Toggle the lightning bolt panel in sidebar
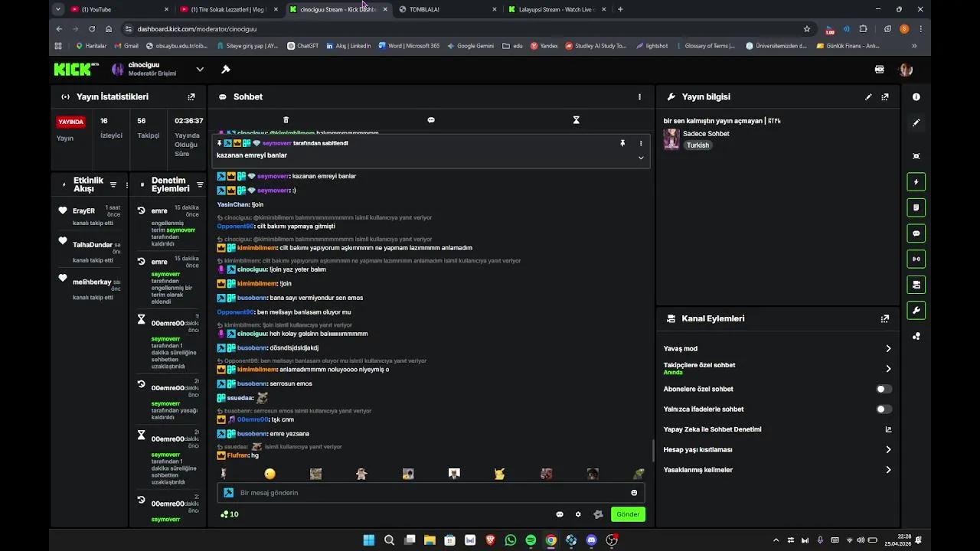This screenshot has width=980, height=551. click(916, 182)
